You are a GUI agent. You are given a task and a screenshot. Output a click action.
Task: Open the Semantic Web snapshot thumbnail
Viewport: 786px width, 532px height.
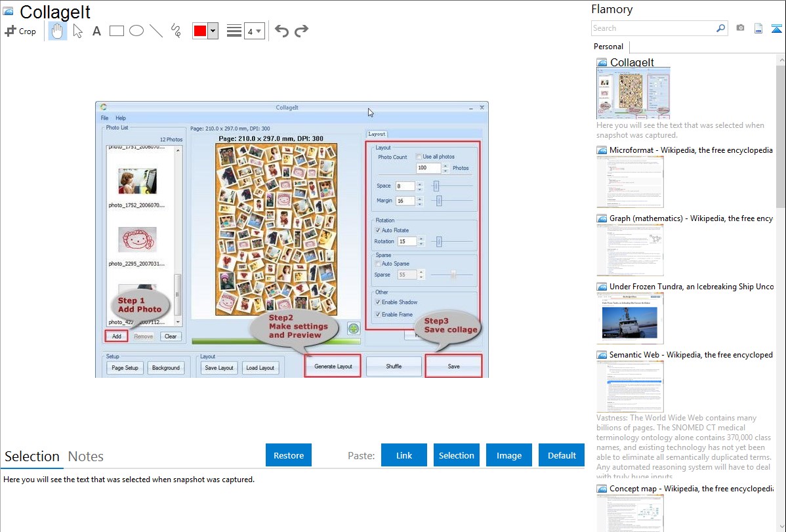point(630,386)
